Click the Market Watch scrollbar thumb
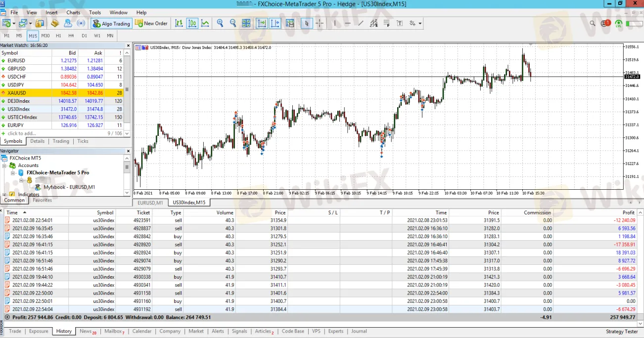644x338 pixels. click(127, 89)
